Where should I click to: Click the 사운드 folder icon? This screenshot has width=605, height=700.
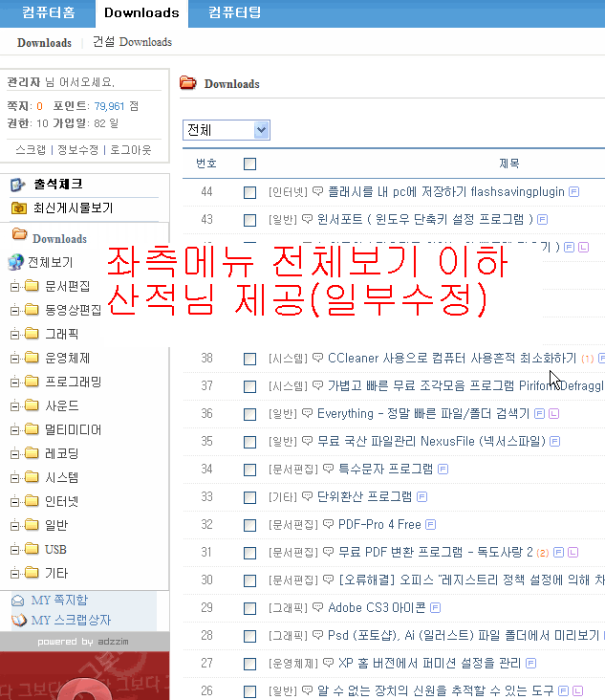(32, 405)
